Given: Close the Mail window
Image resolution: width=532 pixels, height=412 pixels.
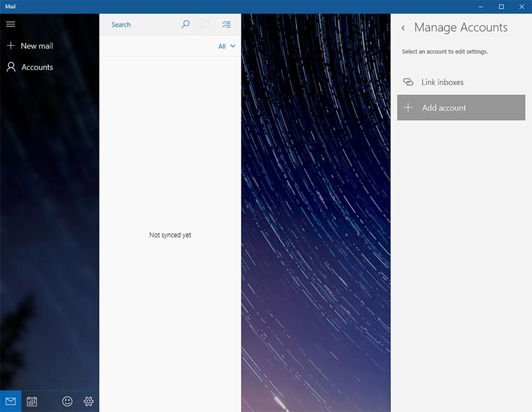Looking at the screenshot, I should pyautogui.click(x=522, y=7).
